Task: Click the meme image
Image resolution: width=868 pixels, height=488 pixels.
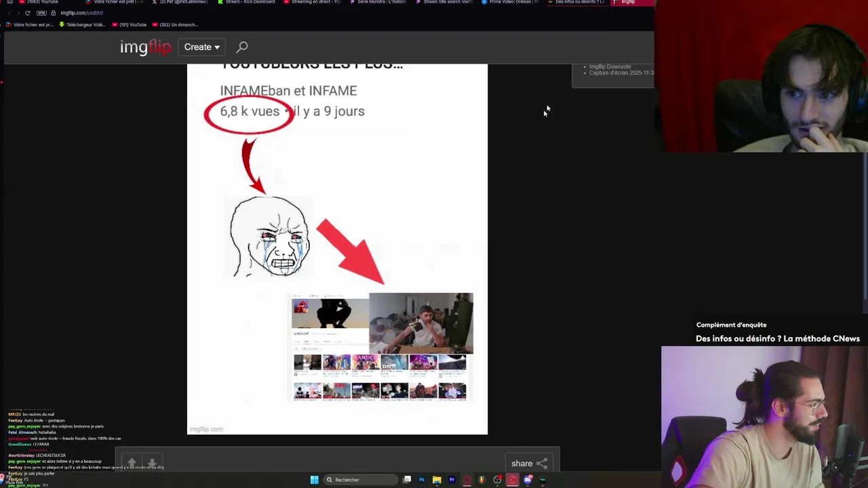Action: (x=337, y=249)
